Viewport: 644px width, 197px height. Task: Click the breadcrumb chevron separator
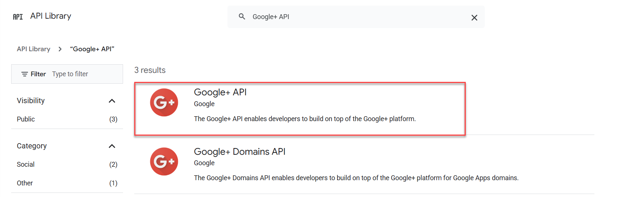[60, 49]
